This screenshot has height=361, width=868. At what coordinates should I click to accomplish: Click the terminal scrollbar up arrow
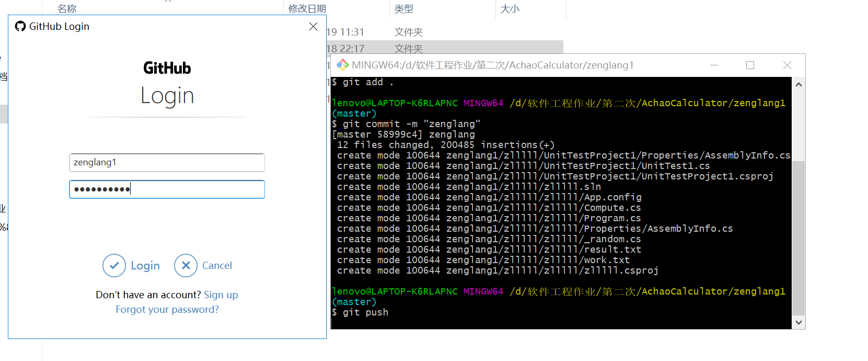[x=798, y=84]
